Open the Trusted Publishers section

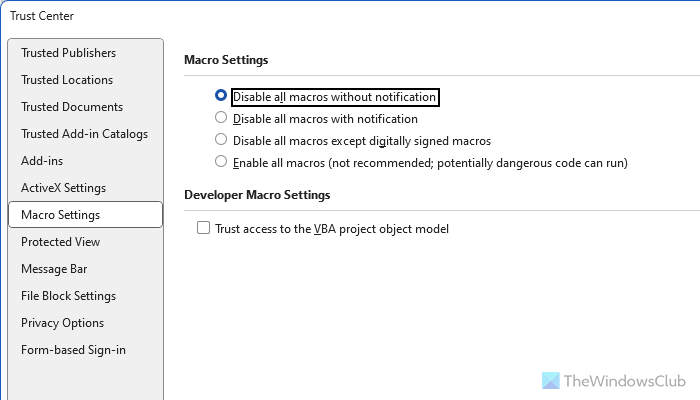coord(68,53)
